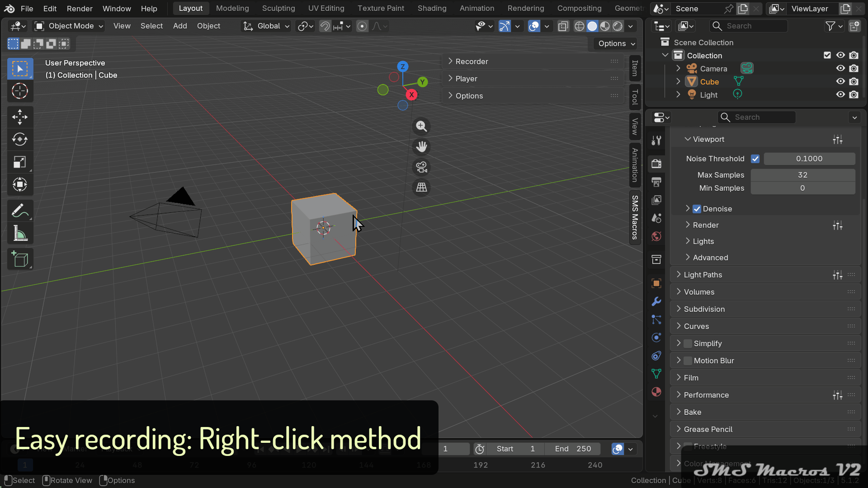Choose the Rotate tool
The width and height of the screenshot is (868, 488).
coord(20,140)
